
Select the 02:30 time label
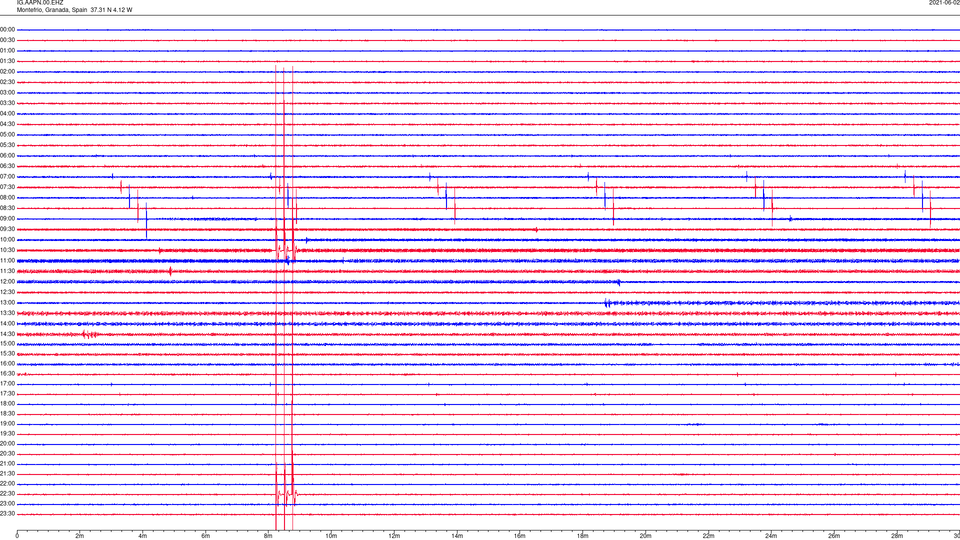7,82
